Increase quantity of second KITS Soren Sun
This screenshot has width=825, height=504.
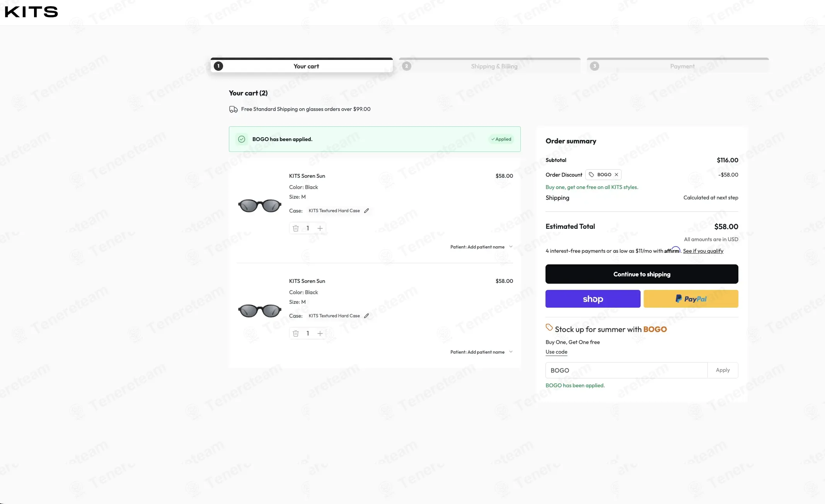tap(320, 334)
